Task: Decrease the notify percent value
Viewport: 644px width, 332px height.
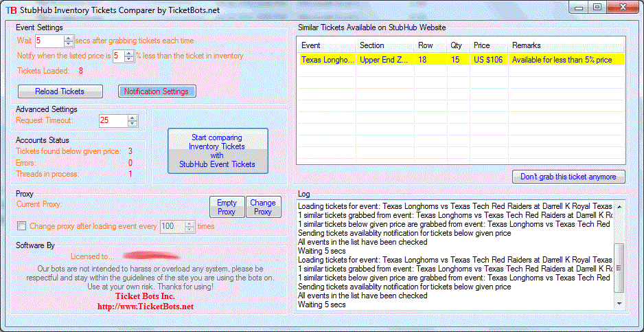Action: tap(129, 59)
